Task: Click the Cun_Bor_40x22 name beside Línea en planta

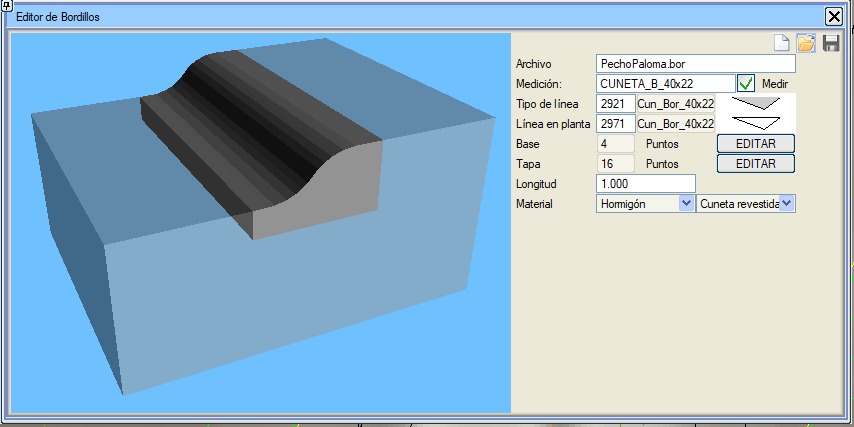Action: (675, 124)
